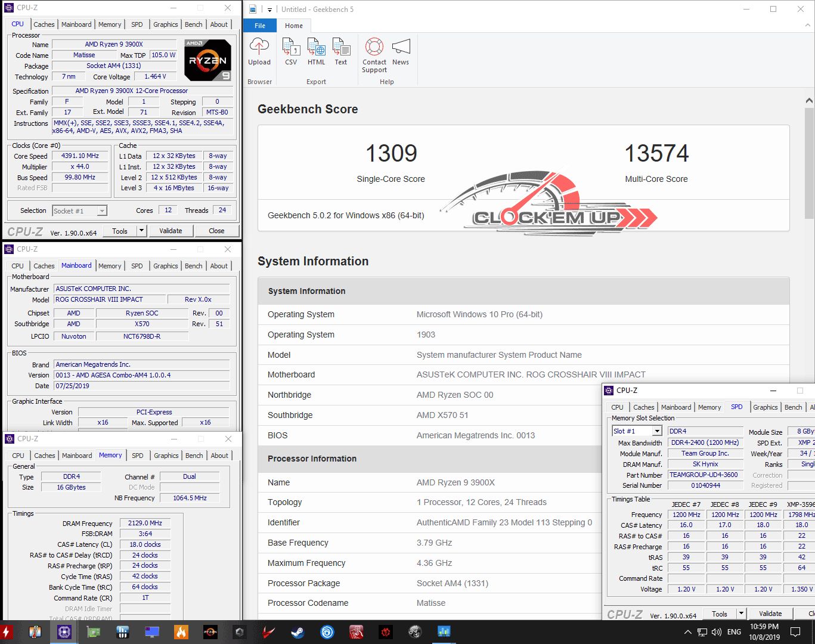Open the volume control in system tray
The height and width of the screenshot is (644, 815).
point(716,632)
